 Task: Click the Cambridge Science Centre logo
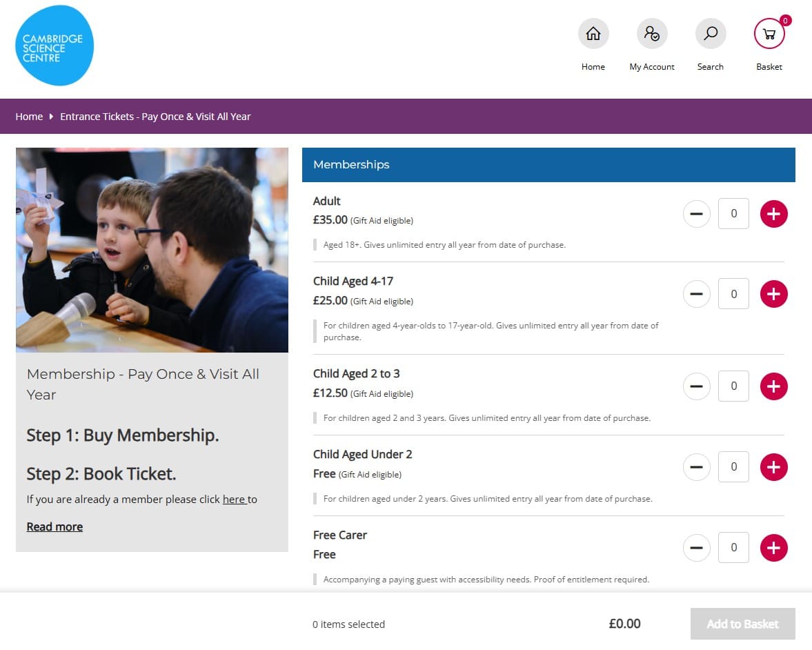pyautogui.click(x=55, y=46)
